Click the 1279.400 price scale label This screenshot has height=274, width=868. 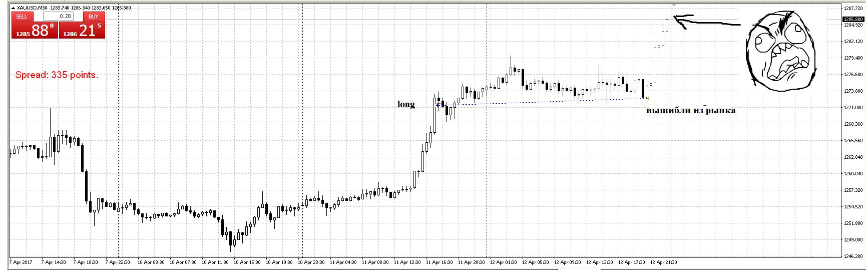pos(853,58)
